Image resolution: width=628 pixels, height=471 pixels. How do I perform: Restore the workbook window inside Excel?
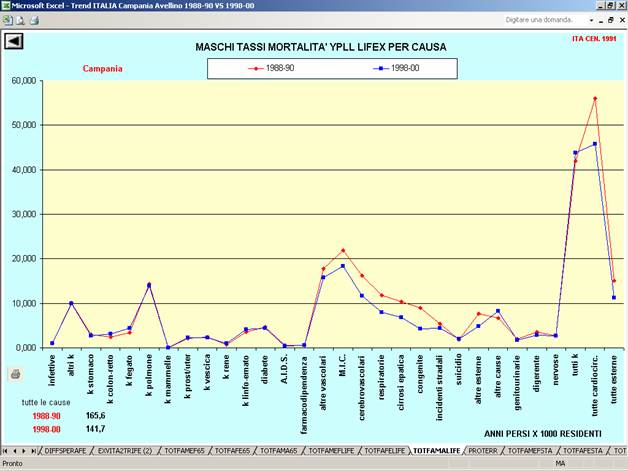(x=611, y=20)
